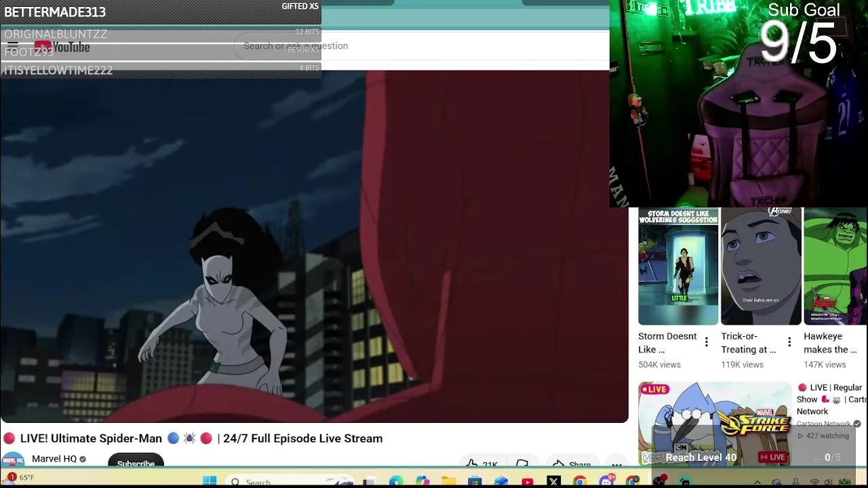This screenshot has width=868, height=488.
Task: Click the 'Hawkeye makes the ...' short title
Action: (831, 343)
